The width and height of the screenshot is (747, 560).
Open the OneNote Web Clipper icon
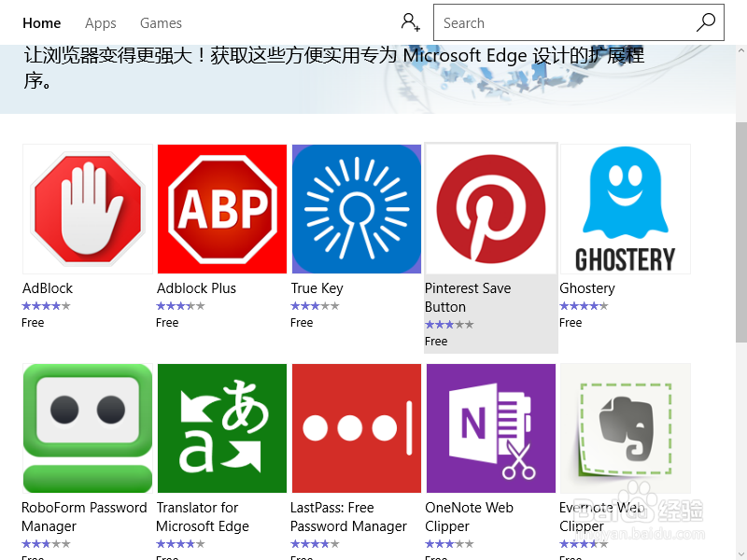point(491,428)
